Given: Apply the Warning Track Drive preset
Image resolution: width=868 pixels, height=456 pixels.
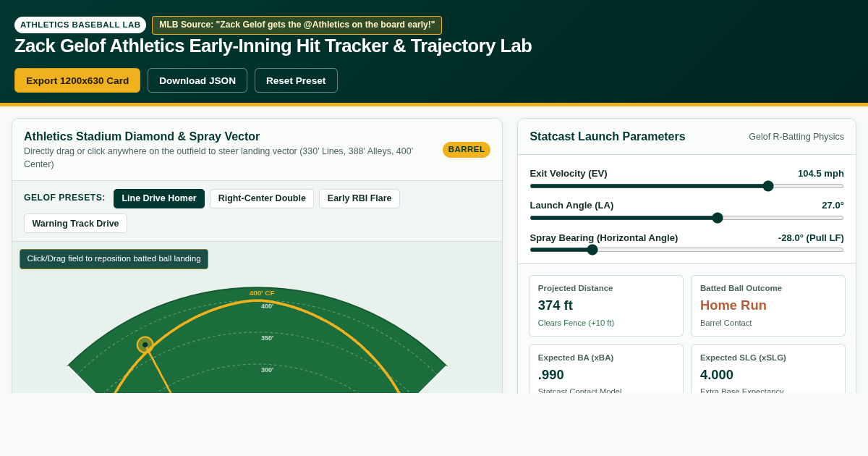Looking at the screenshot, I should pyautogui.click(x=75, y=224).
